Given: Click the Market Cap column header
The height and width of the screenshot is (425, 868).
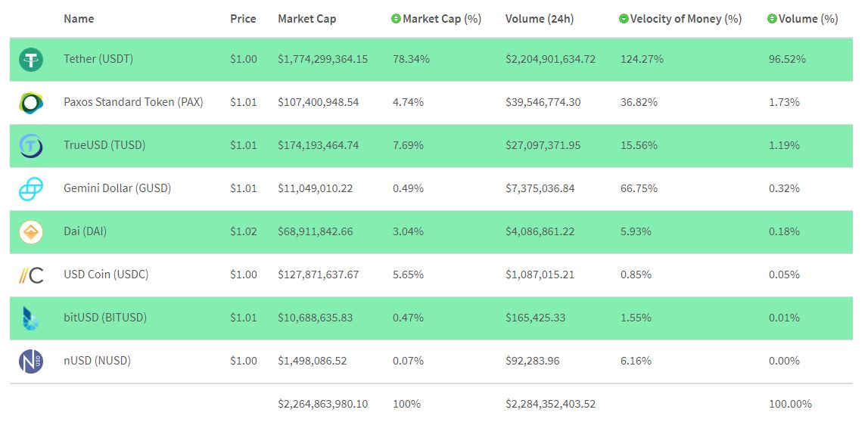Looking at the screenshot, I should tap(307, 19).
